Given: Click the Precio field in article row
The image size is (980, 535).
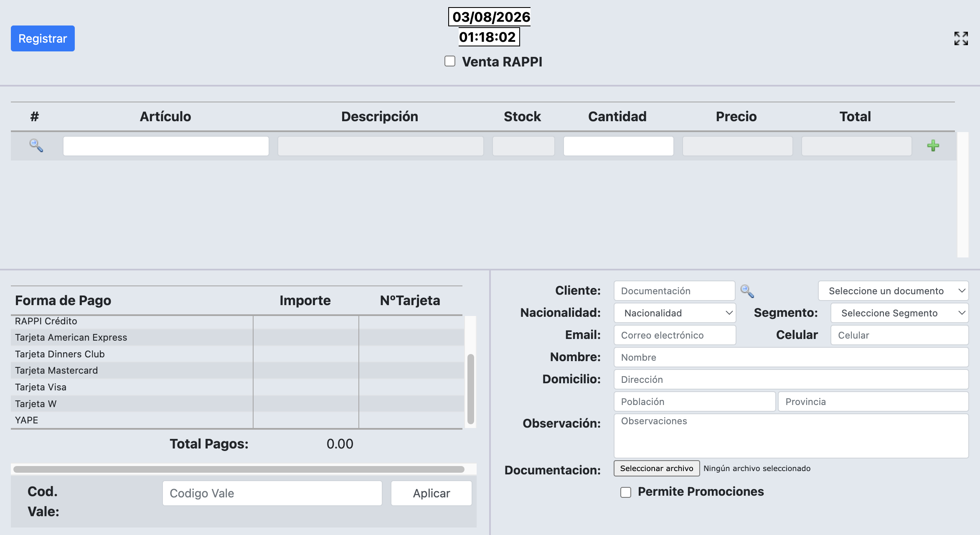Looking at the screenshot, I should pyautogui.click(x=737, y=146).
